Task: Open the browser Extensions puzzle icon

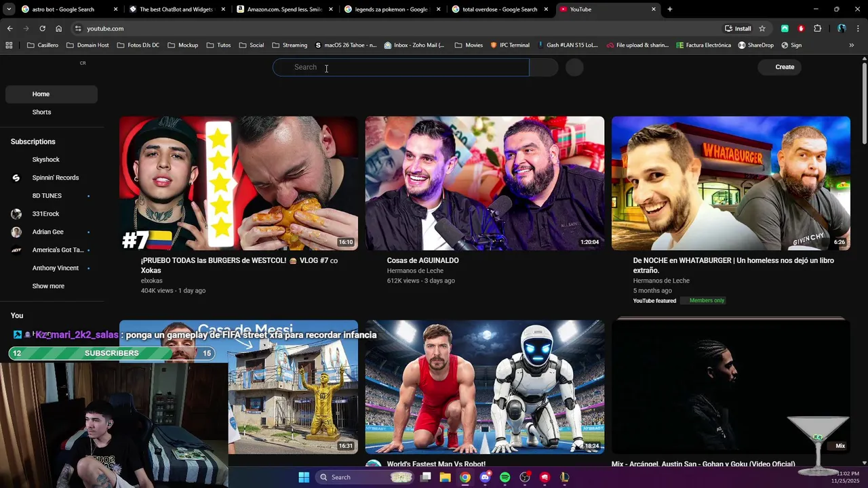Action: (x=817, y=28)
